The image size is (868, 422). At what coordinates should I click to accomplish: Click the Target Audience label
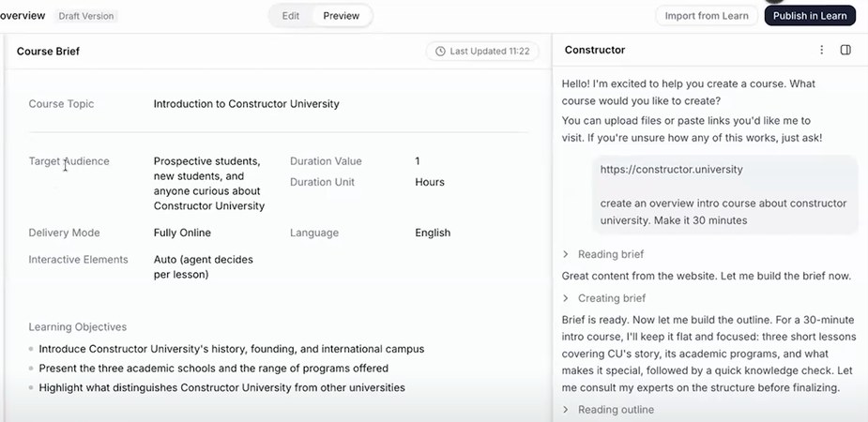coord(69,161)
